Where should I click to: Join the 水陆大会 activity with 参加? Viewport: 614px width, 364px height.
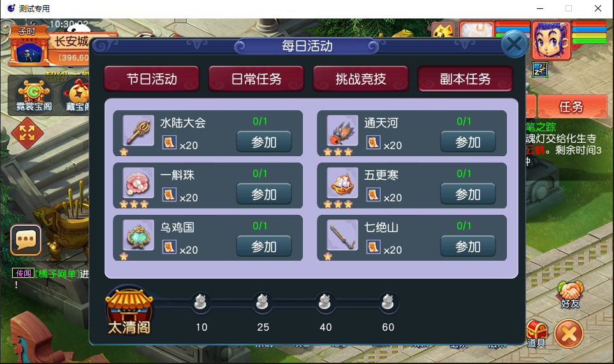coord(264,142)
